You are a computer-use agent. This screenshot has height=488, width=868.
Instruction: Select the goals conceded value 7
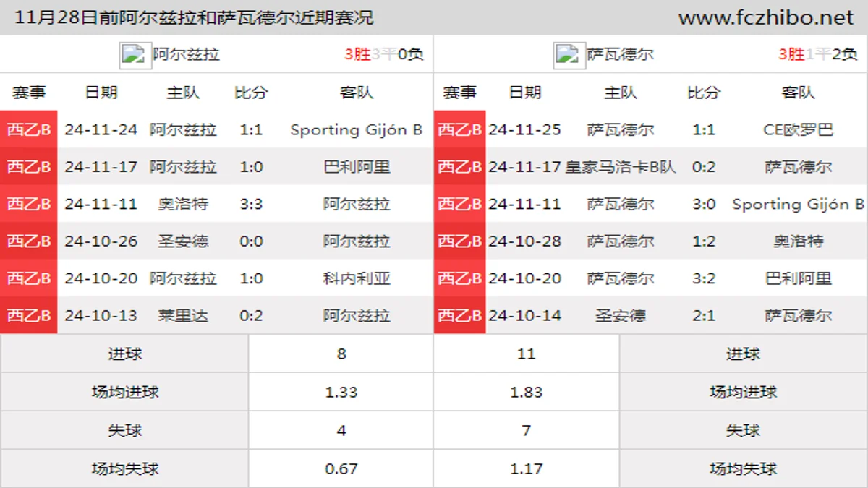[x=527, y=431]
